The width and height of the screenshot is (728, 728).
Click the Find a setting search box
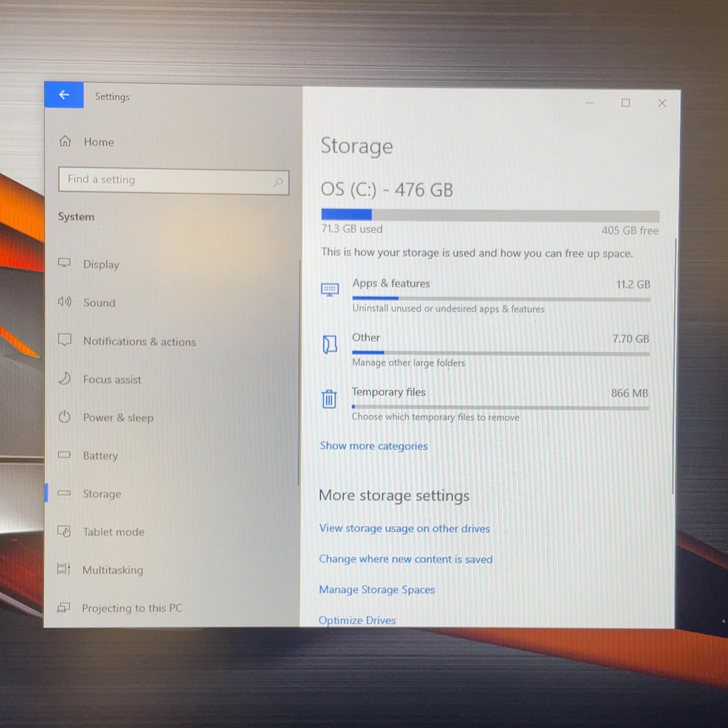pyautogui.click(x=174, y=181)
